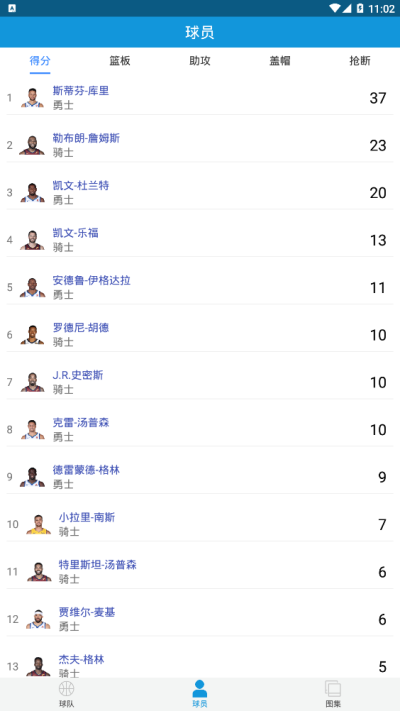
Task: Tap the battery status icon
Action: pyautogui.click(x=360, y=8)
